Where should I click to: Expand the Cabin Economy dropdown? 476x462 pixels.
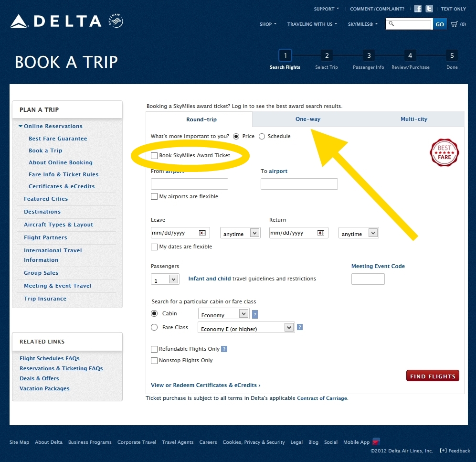click(224, 314)
